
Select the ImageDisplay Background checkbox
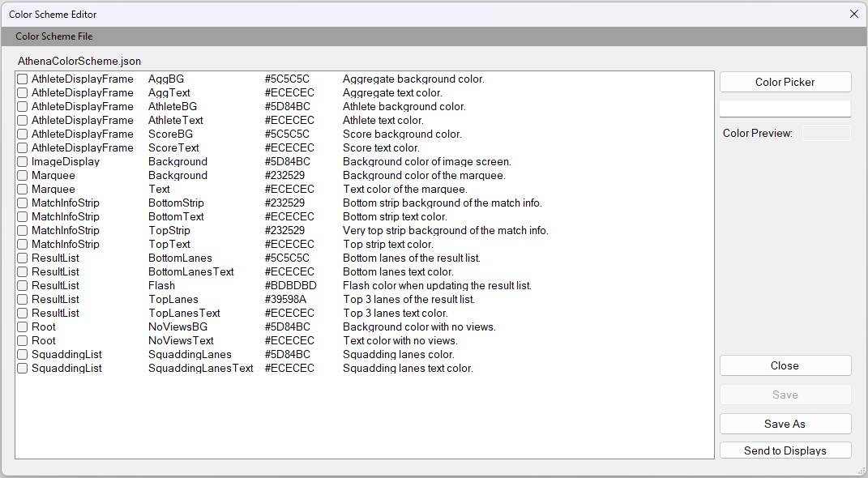click(x=23, y=162)
